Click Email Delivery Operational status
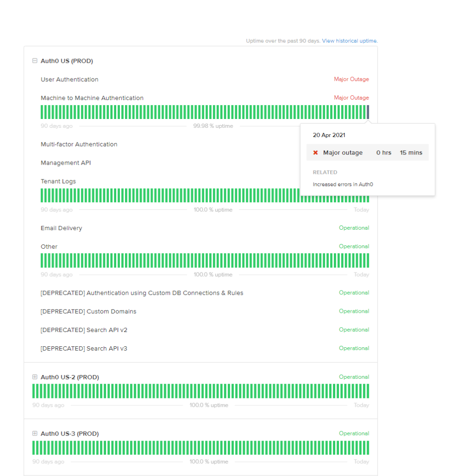This screenshot has width=451, height=476. (354, 228)
